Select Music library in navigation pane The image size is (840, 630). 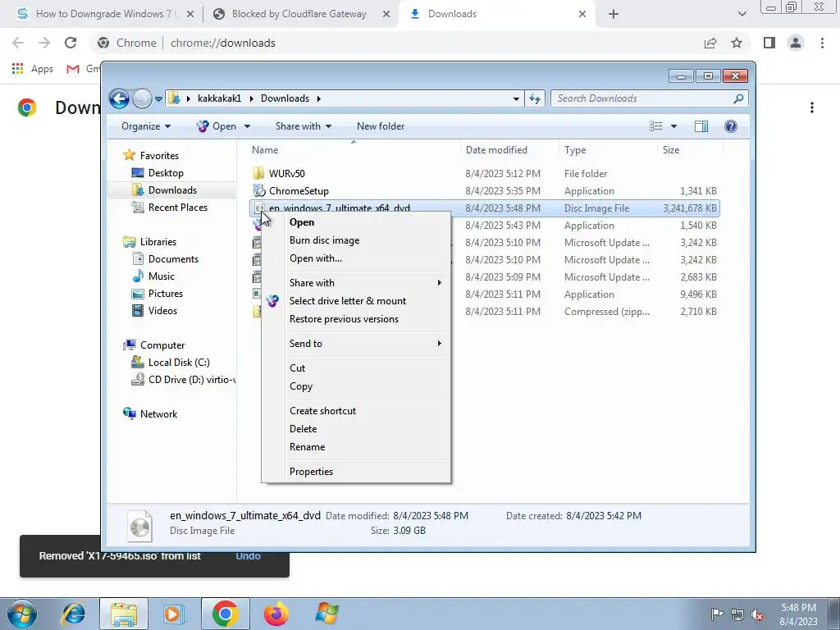pyautogui.click(x=162, y=276)
